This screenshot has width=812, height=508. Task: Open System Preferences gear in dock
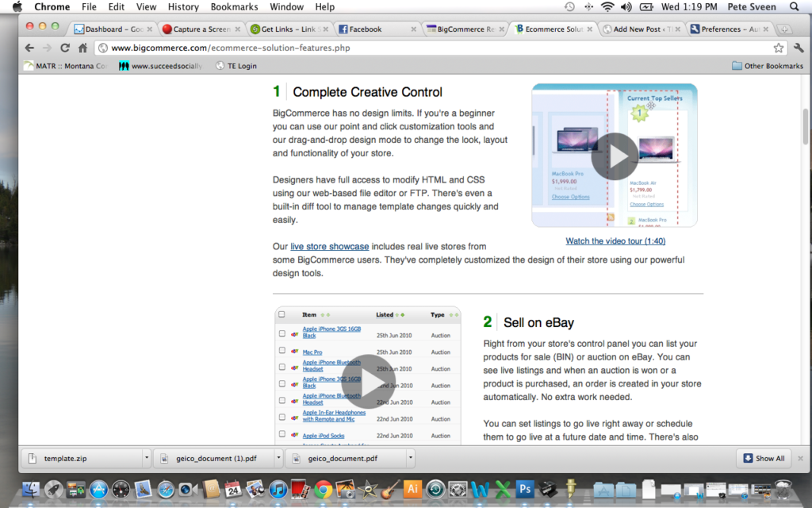(x=458, y=489)
